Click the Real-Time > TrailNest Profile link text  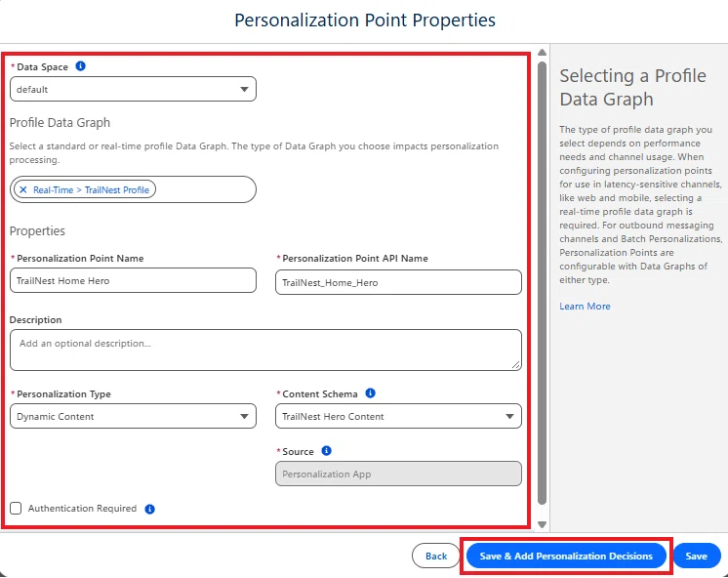pos(91,190)
